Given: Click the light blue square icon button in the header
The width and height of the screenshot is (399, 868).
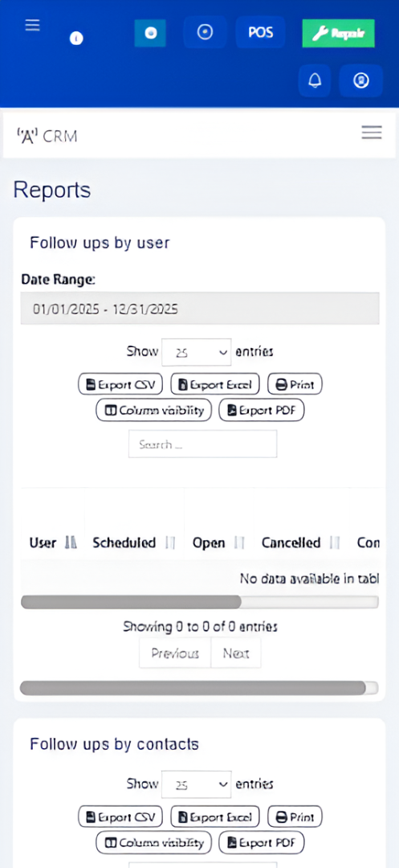Looking at the screenshot, I should point(150,33).
